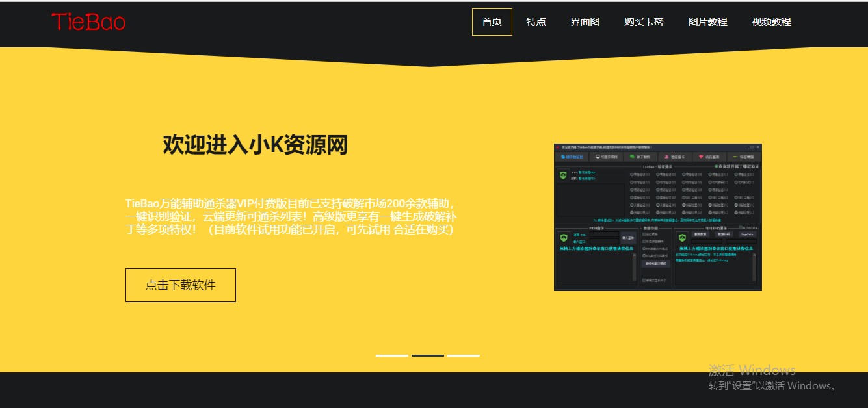Viewport: 868px width, 408px height.
Task: Open the 特点 navigation item
Action: pyautogui.click(x=536, y=21)
